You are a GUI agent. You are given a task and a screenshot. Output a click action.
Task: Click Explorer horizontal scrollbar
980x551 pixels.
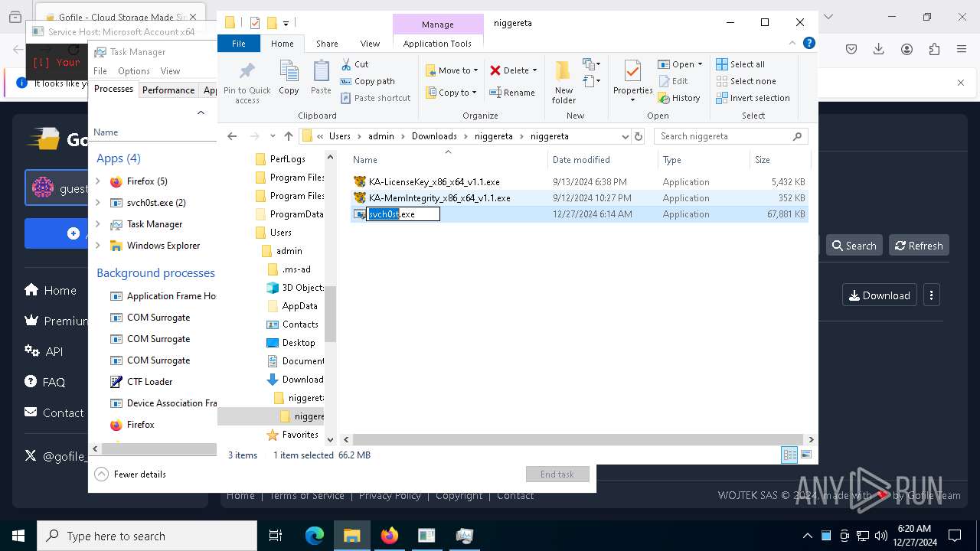point(577,439)
